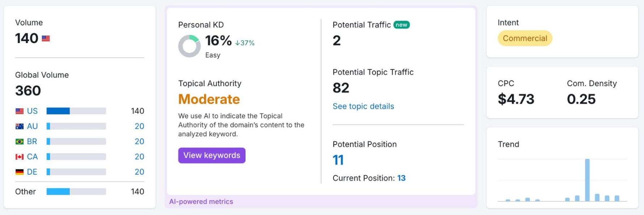This screenshot has height=215, width=644.
Task: Click the Personal KD donut chart
Action: (189, 46)
